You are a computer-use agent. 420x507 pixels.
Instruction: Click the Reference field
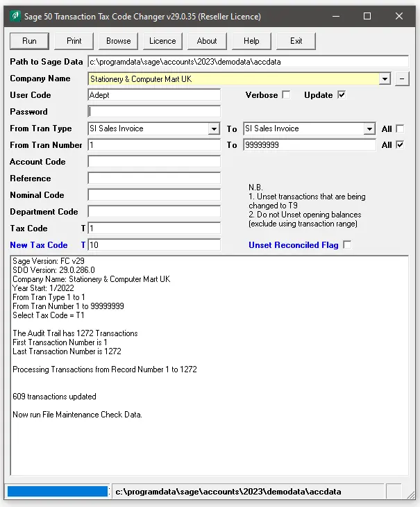coord(154,178)
